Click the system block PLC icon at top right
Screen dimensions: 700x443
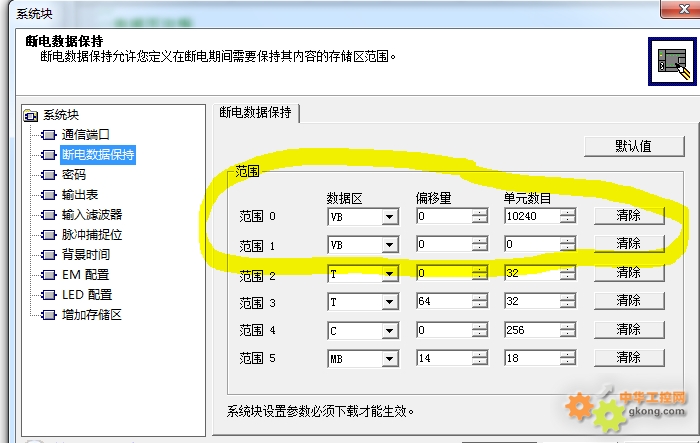pyautogui.click(x=672, y=62)
